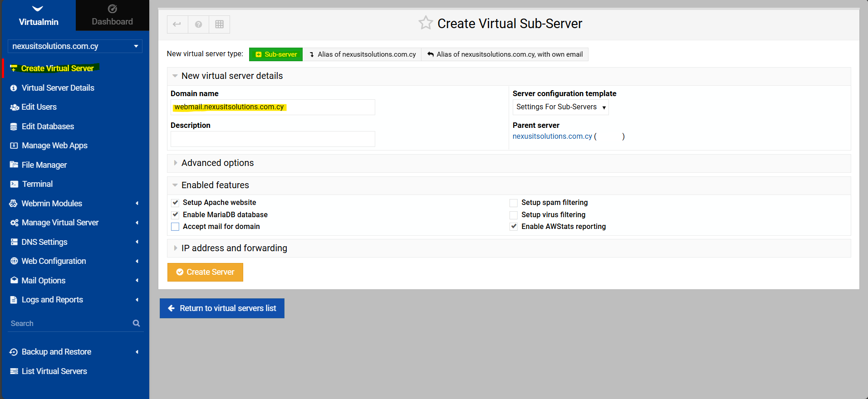Image resolution: width=868 pixels, height=399 pixels.
Task: Expand Mail Options submenu arrow
Action: [137, 280]
